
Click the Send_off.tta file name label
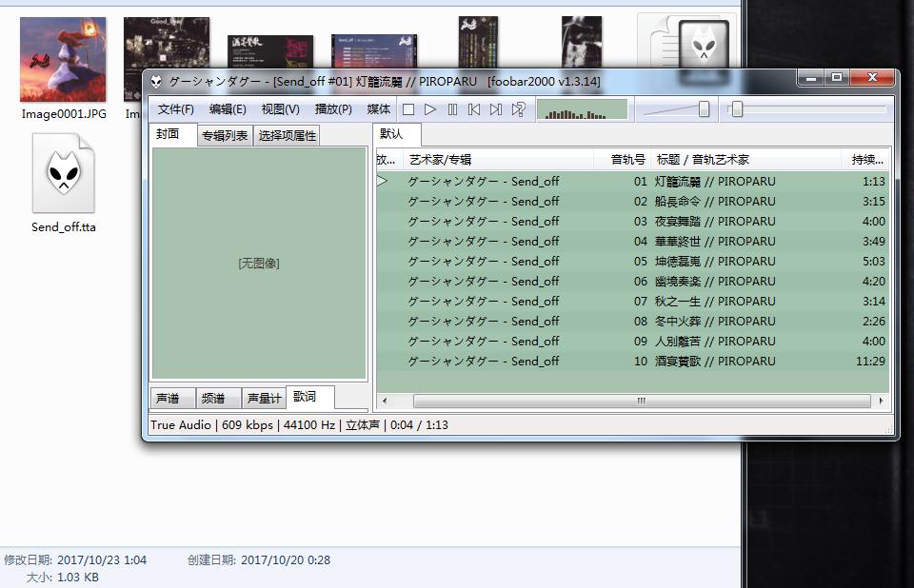click(x=64, y=227)
